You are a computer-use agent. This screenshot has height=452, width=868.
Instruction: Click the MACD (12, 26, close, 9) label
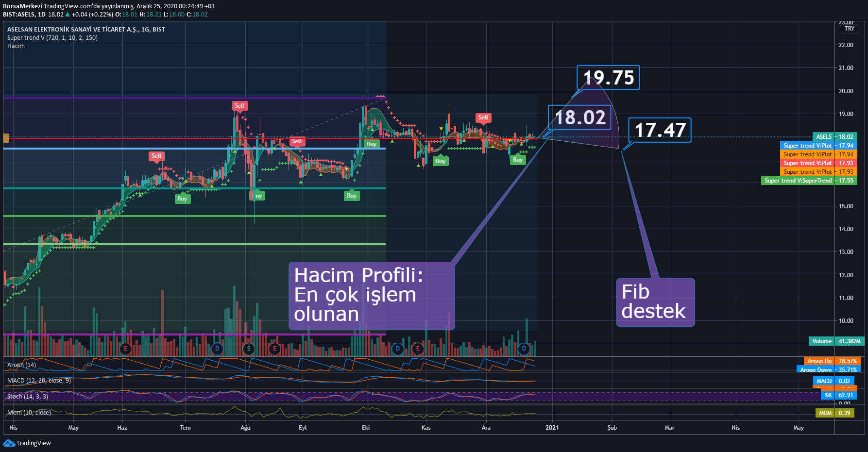click(x=39, y=381)
